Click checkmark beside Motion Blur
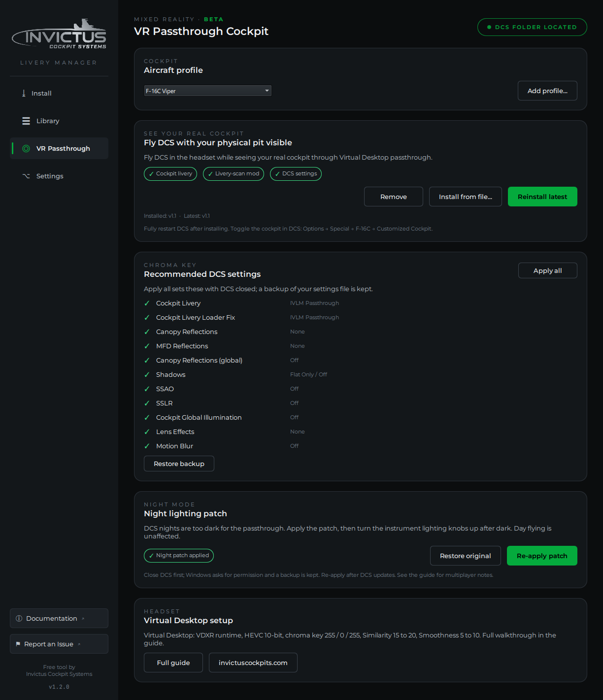 147,446
